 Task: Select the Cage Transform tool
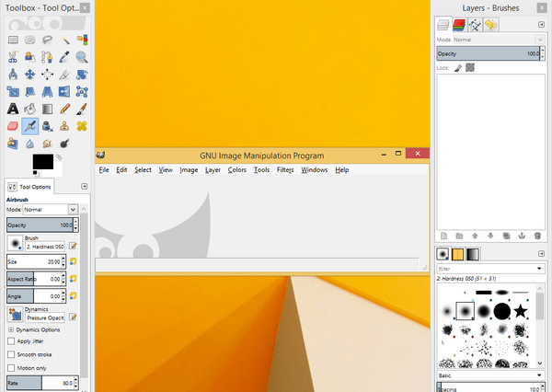coord(82,92)
